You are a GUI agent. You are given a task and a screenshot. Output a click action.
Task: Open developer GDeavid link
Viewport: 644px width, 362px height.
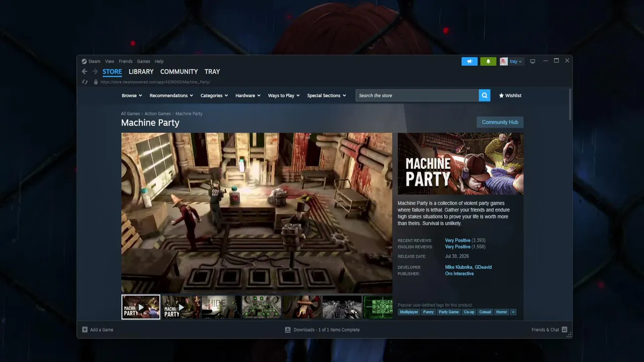point(483,267)
